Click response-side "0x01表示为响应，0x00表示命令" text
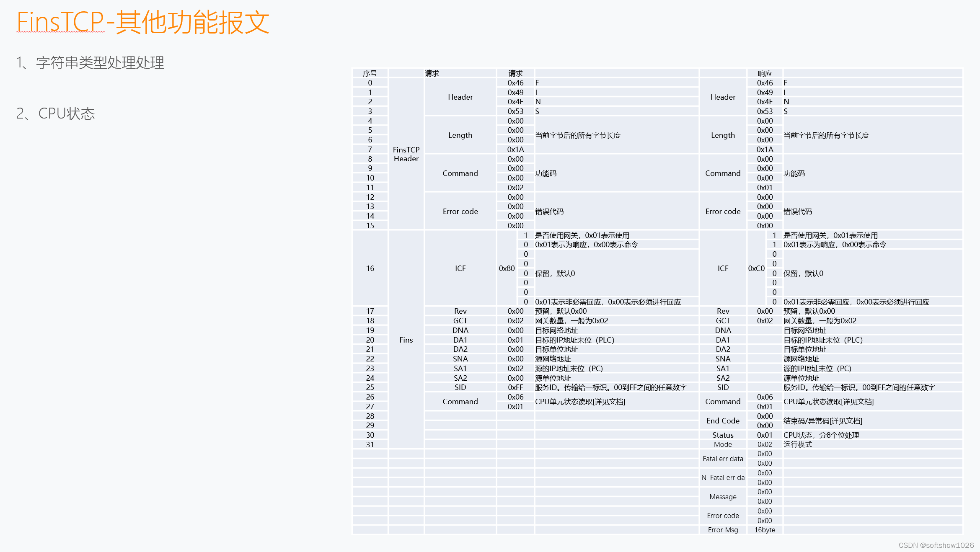The height and width of the screenshot is (552, 980). [835, 245]
